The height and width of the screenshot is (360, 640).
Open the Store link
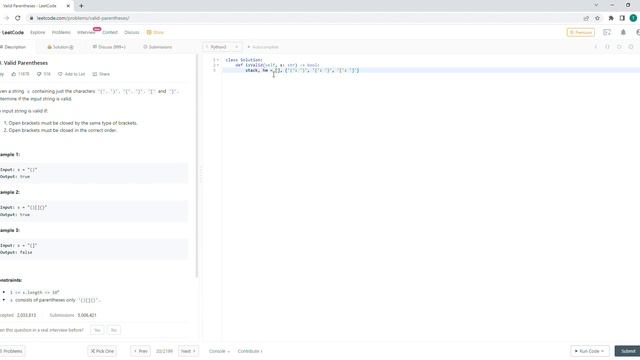click(155, 32)
